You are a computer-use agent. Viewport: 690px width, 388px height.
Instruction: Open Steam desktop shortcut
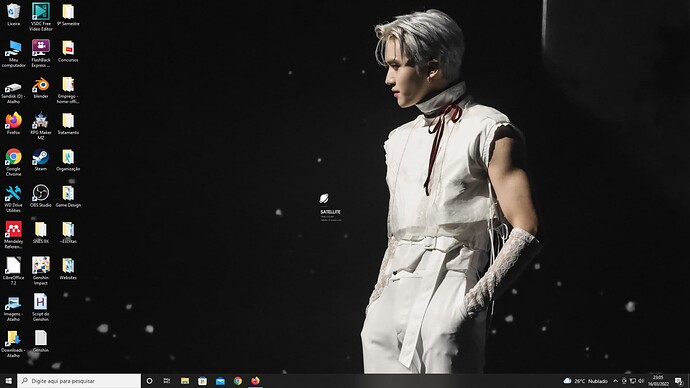(x=41, y=160)
